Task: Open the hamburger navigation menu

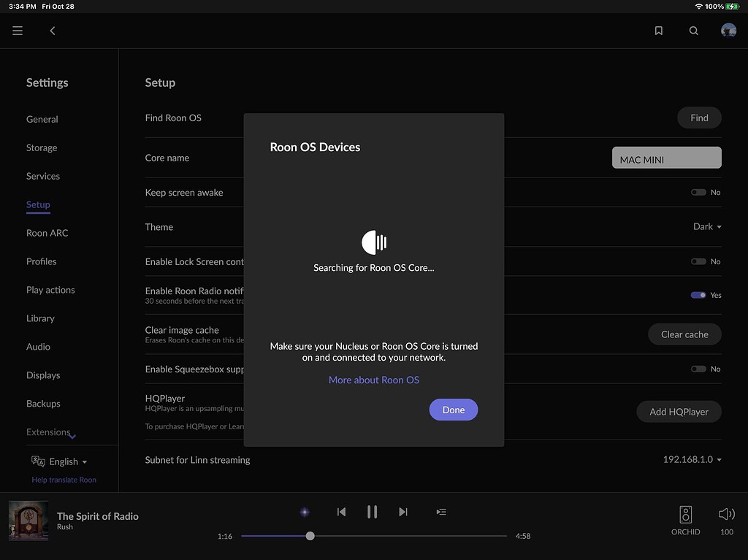Action: coord(17,31)
